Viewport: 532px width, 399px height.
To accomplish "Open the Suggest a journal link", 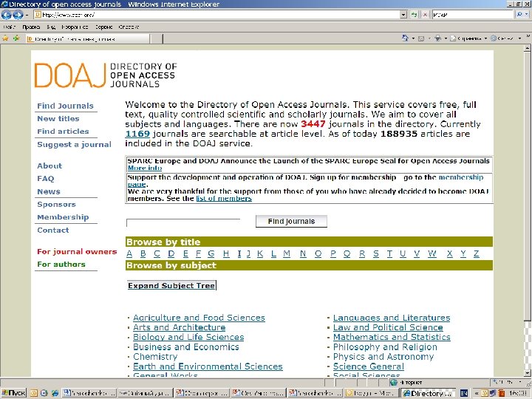I will (75, 145).
